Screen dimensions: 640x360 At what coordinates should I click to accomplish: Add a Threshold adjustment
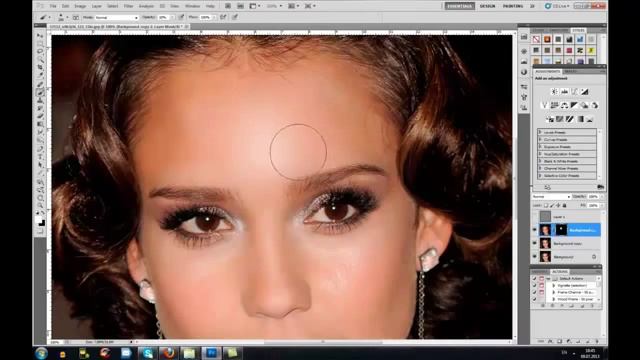point(570,119)
